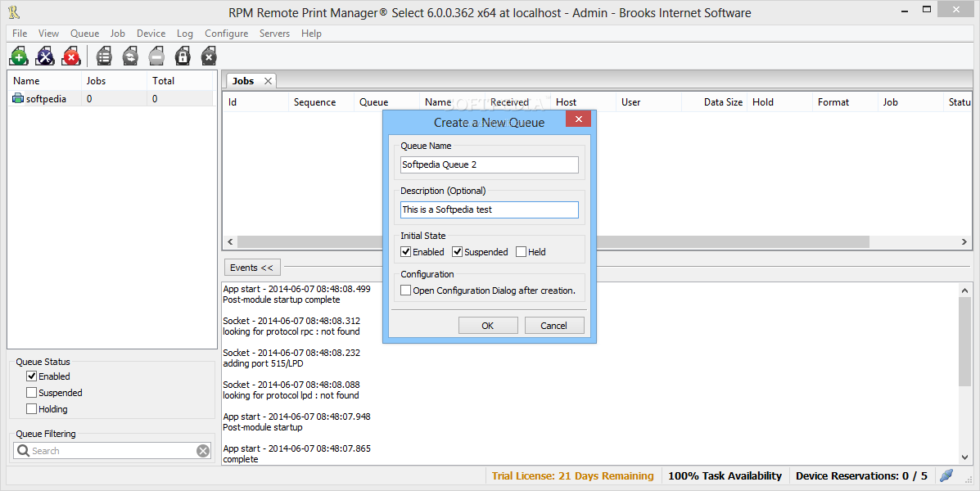The height and width of the screenshot is (491, 980).
Task: Open the Queue menu
Action: [x=84, y=33]
